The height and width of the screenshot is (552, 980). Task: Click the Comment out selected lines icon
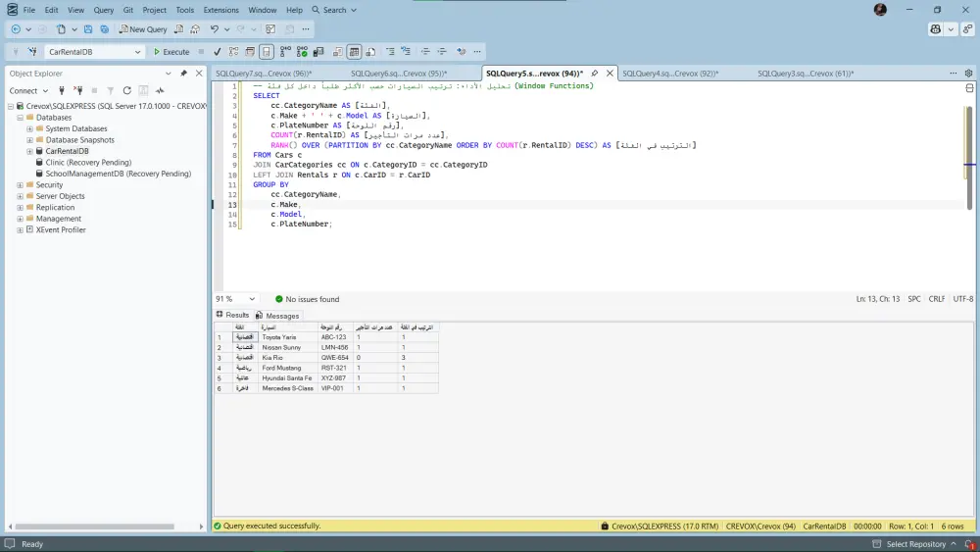[x=390, y=52]
